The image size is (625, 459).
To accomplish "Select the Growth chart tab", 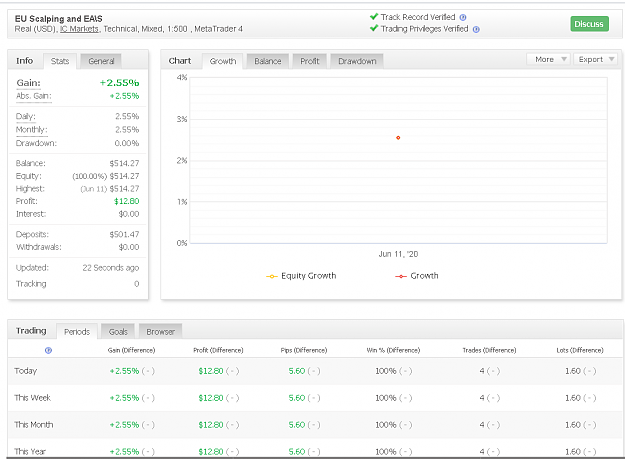I will click(x=222, y=61).
